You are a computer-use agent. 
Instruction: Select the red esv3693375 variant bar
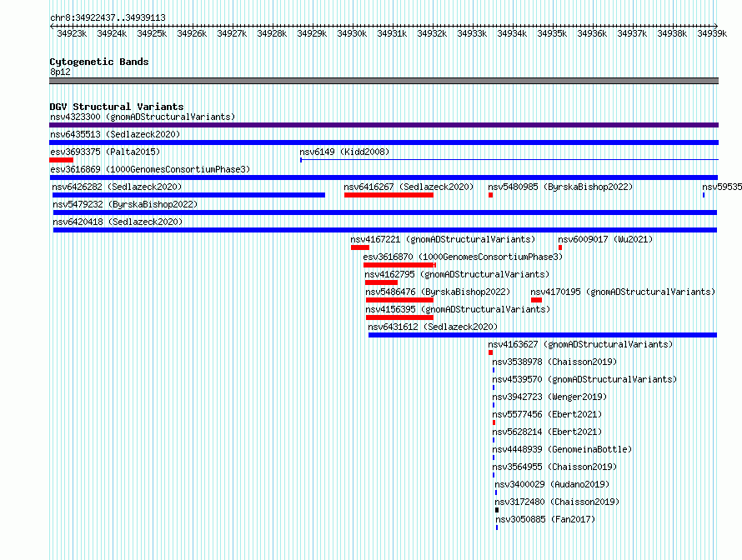coord(61,160)
